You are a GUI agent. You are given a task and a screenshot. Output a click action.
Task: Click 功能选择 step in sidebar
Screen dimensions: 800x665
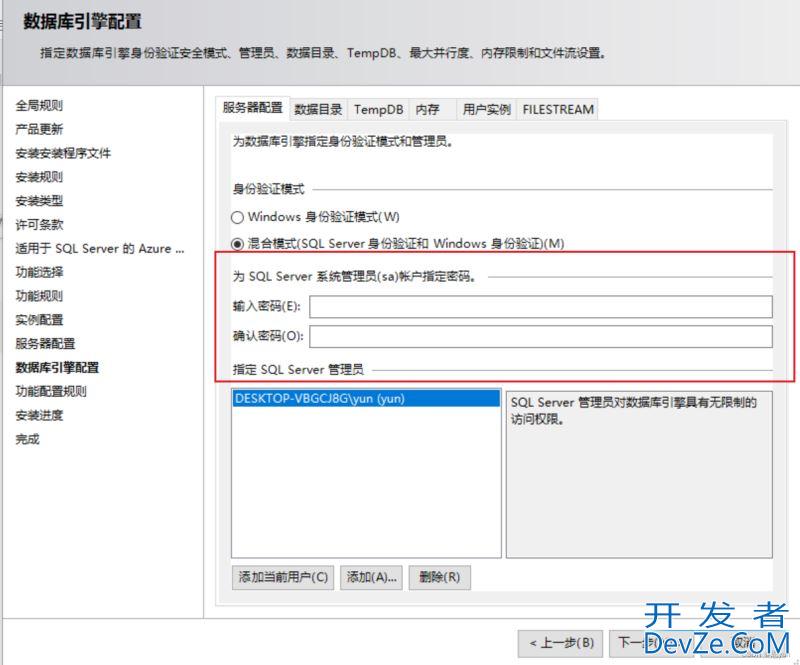pos(39,272)
